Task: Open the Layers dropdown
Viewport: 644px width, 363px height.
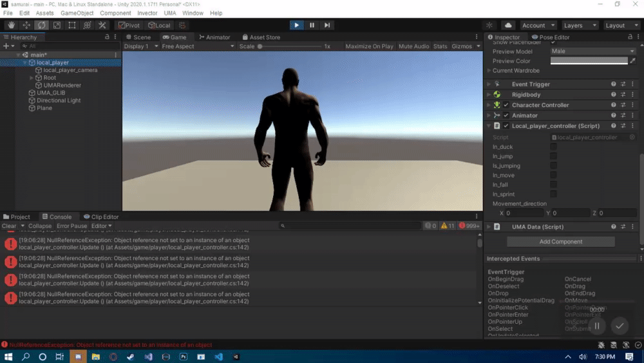Action: 580,25
